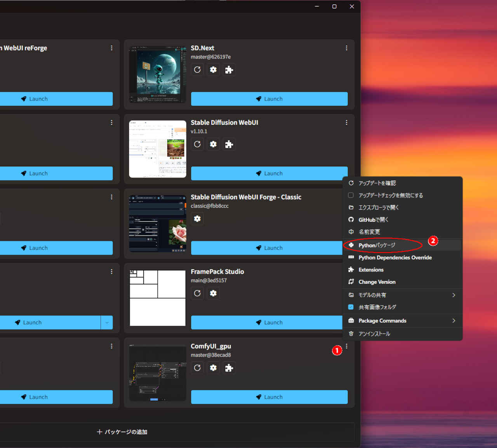Choose 名前変更 to rename package
The width and height of the screenshot is (497, 448).
(402, 232)
